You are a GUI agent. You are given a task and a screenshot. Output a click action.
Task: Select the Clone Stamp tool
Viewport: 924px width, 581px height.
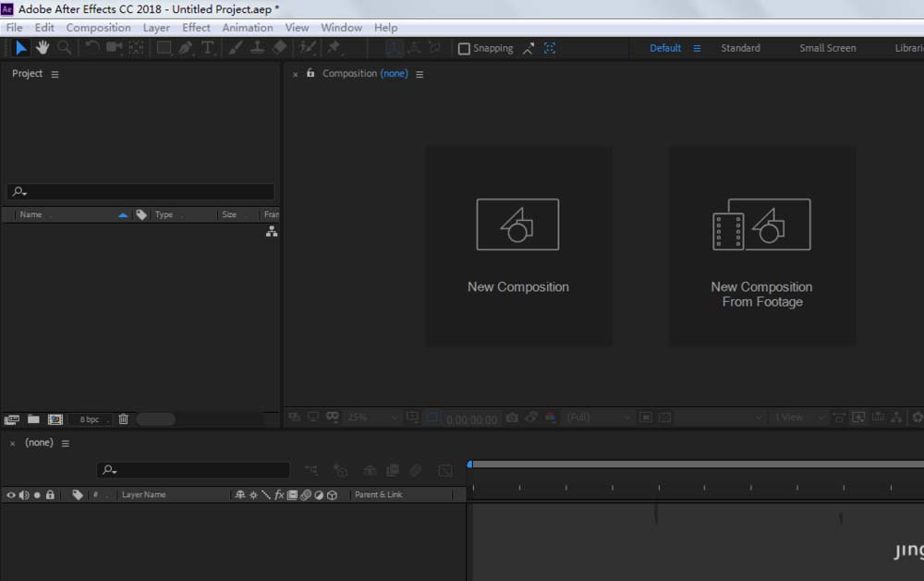tap(259, 48)
